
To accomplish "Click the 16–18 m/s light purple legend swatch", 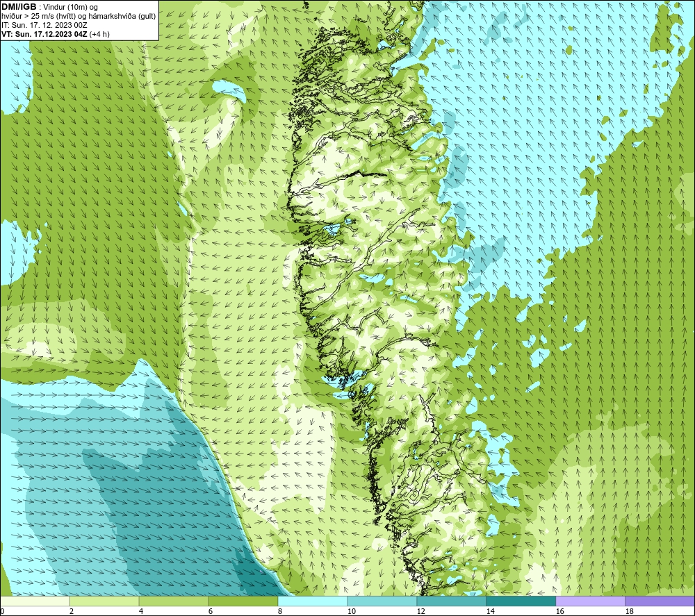I will point(590,601).
